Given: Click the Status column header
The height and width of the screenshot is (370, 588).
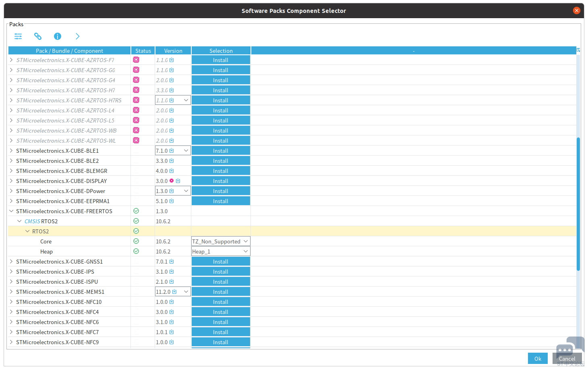Looking at the screenshot, I should coord(143,51).
